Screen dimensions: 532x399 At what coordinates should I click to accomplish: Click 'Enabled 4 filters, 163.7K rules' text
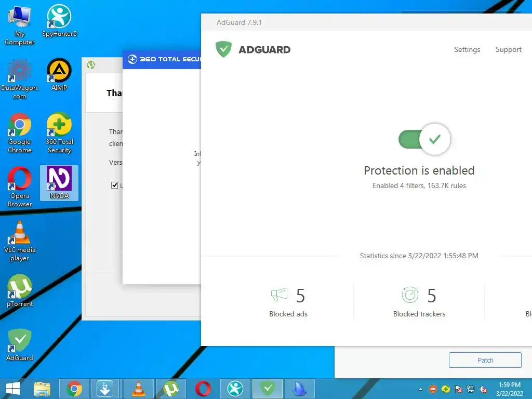pos(419,185)
